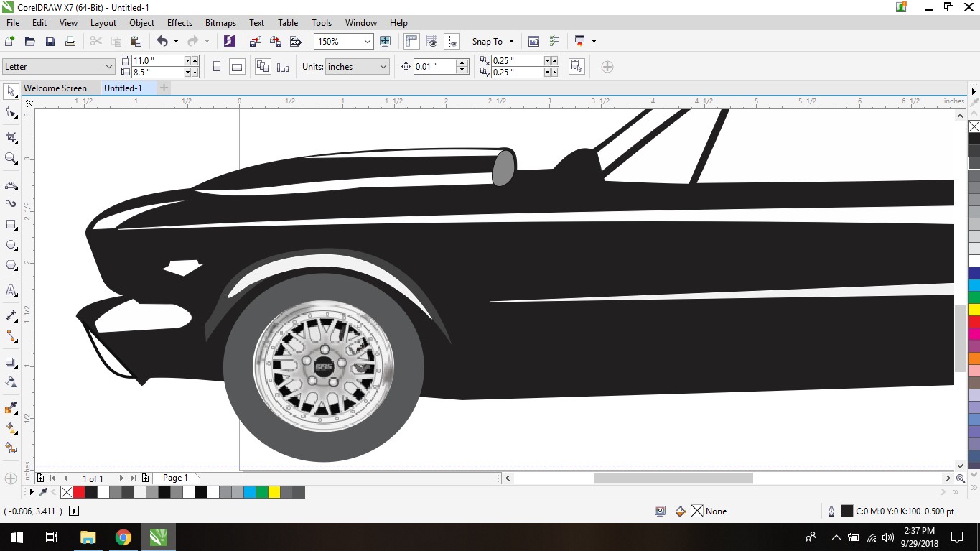980x551 pixels.
Task: Click the Page 1 tab
Action: click(x=175, y=478)
